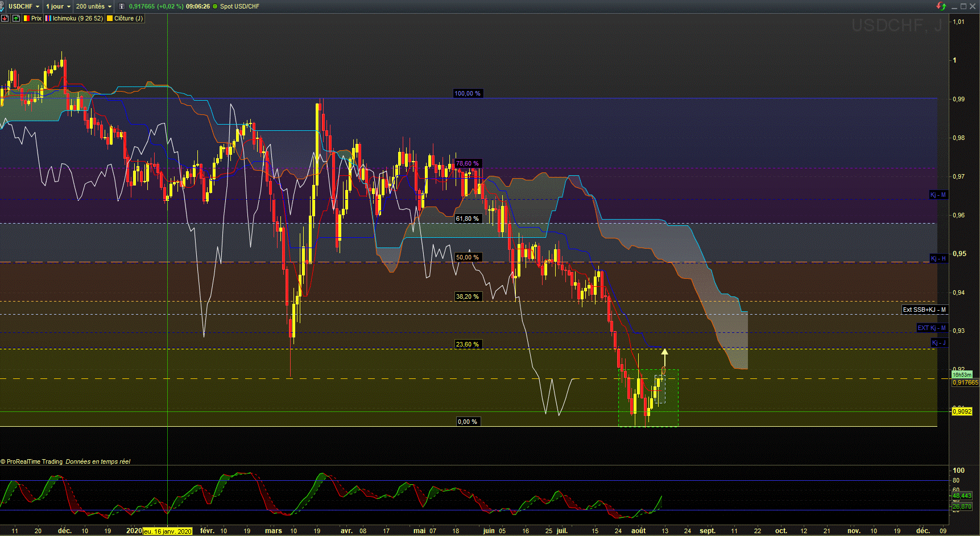Image resolution: width=980 pixels, height=536 pixels.
Task: Click the red down-arrow indicator icon
Action: click(5, 18)
